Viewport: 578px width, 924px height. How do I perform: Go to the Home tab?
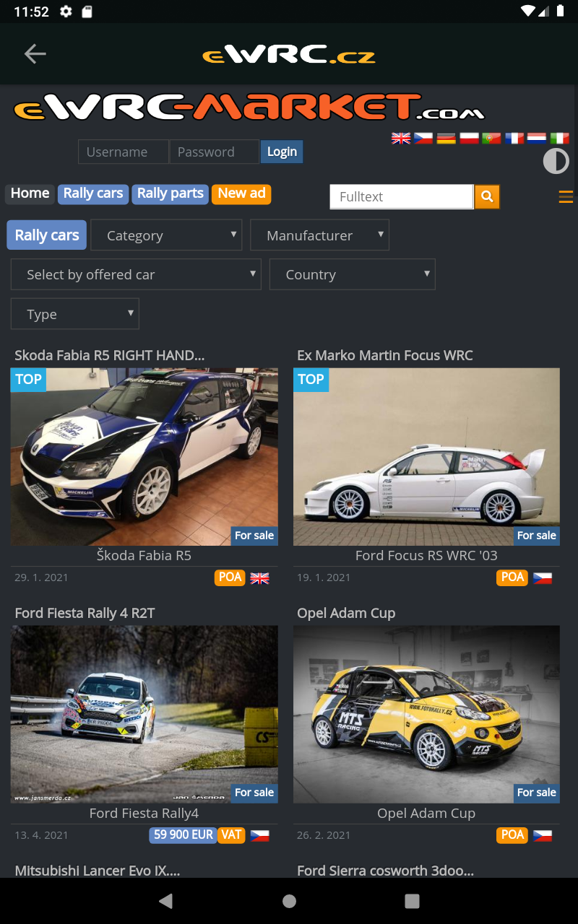(30, 193)
